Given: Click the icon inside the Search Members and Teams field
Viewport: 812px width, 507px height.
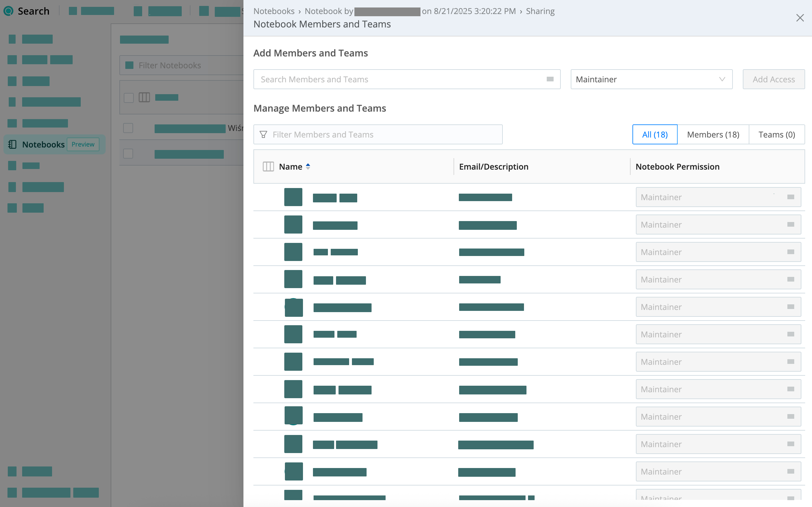Looking at the screenshot, I should pos(550,79).
